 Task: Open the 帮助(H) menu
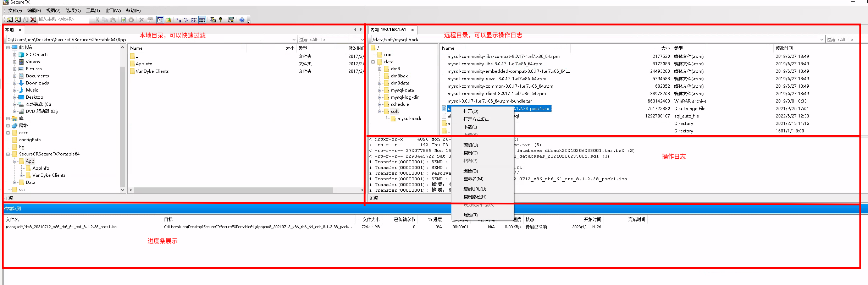[x=133, y=11]
